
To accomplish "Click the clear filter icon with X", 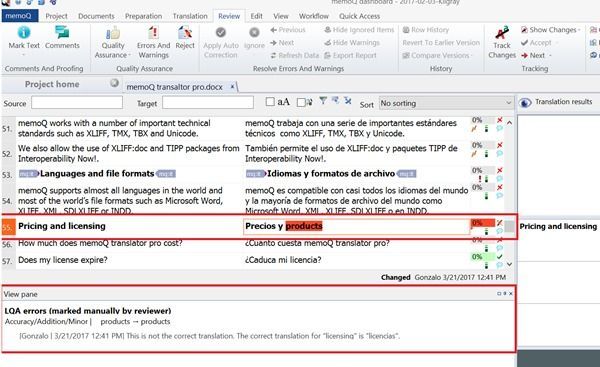I will [x=347, y=101].
